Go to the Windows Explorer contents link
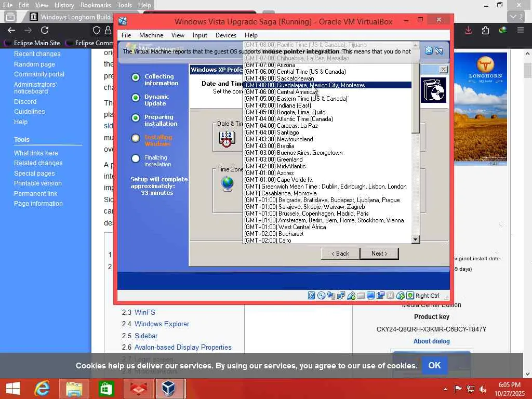The width and height of the screenshot is (532, 399). (x=162, y=324)
